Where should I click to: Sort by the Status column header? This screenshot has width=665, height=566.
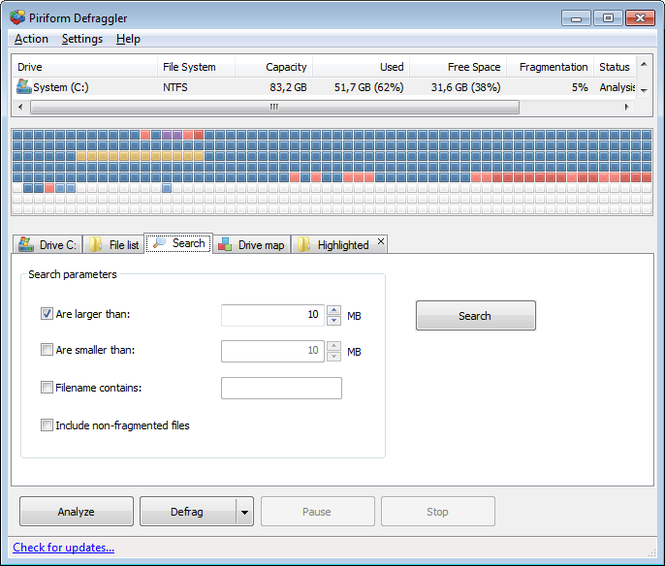click(x=615, y=67)
